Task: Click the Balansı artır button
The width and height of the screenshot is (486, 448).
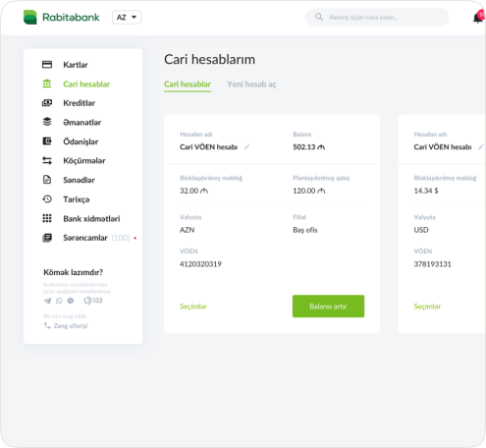Action: coord(328,307)
